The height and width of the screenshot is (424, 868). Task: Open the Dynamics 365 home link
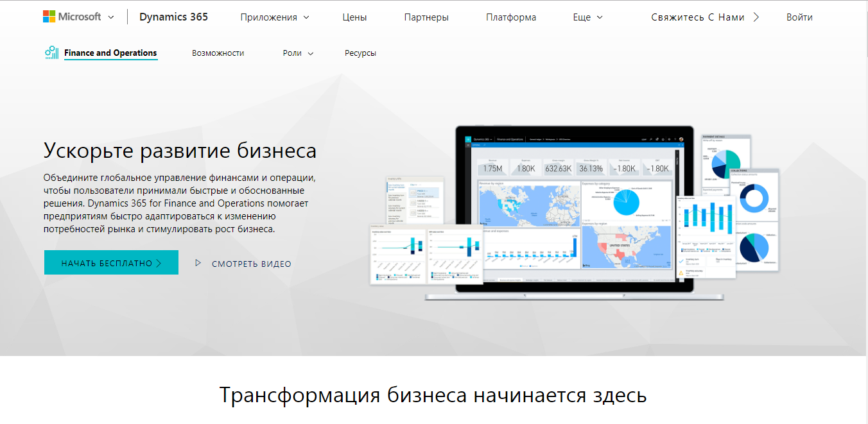(x=173, y=17)
